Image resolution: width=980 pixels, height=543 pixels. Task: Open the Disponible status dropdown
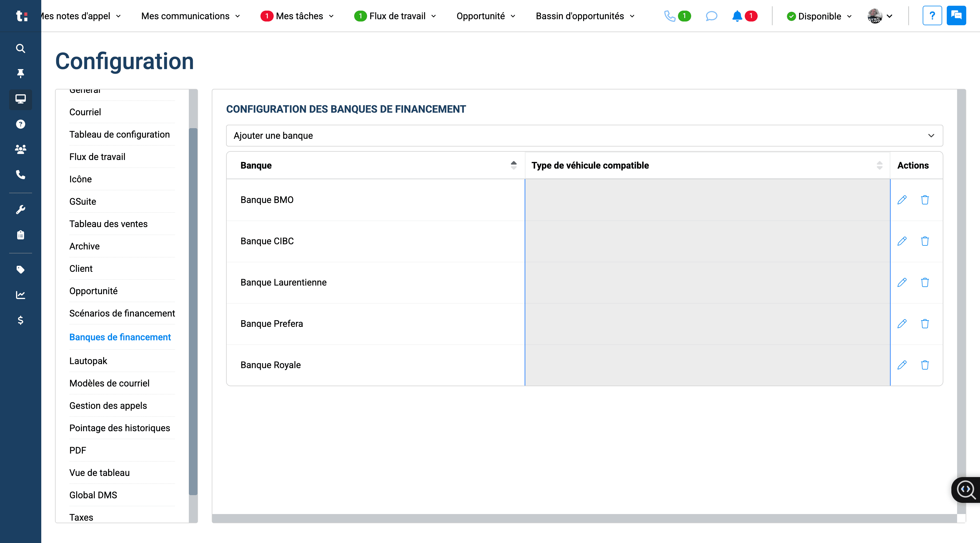pos(820,16)
